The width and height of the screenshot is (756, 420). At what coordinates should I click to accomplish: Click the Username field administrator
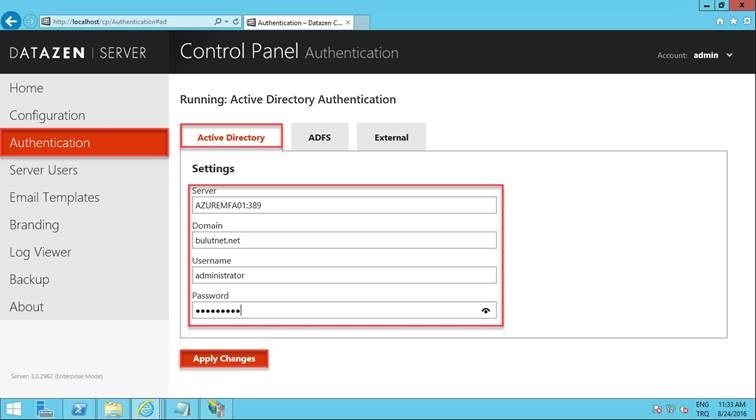point(344,275)
